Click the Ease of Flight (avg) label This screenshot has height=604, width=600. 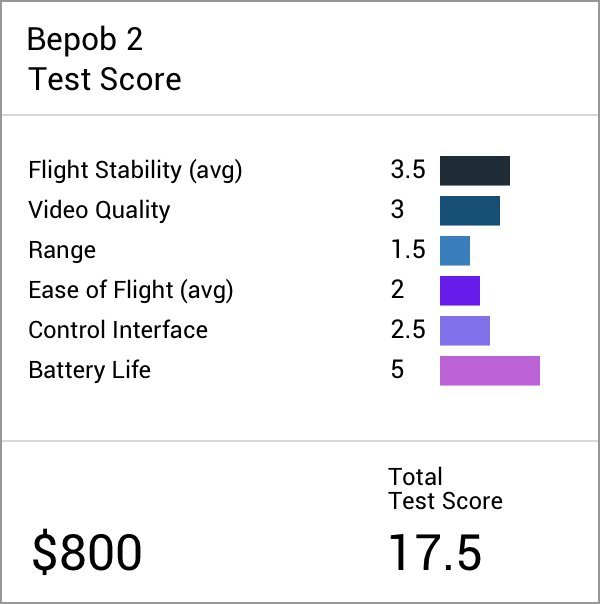pyautogui.click(x=130, y=290)
